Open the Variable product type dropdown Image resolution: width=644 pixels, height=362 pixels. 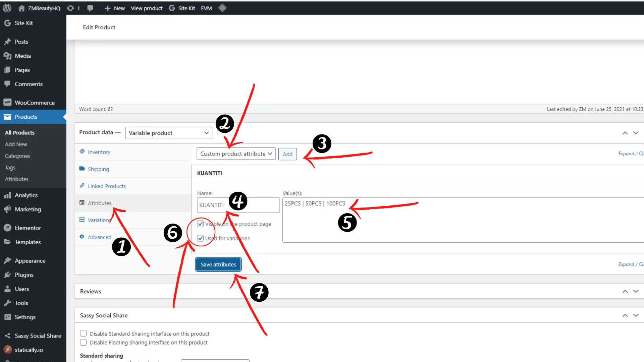(169, 133)
